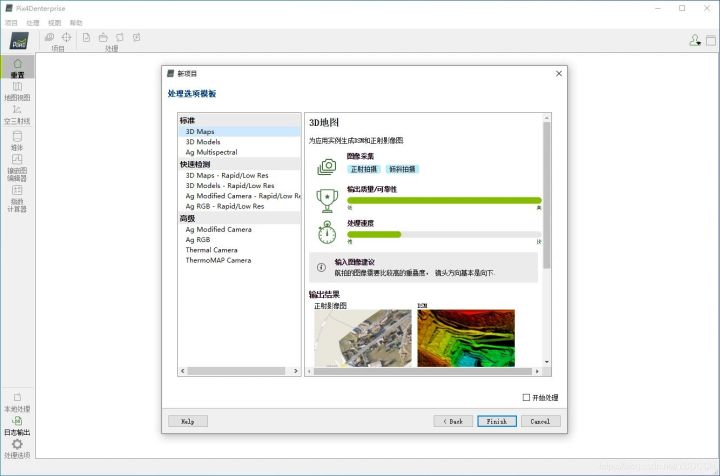Click the first icon in 项目 toolbar group
The image size is (720, 476).
coord(49,37)
